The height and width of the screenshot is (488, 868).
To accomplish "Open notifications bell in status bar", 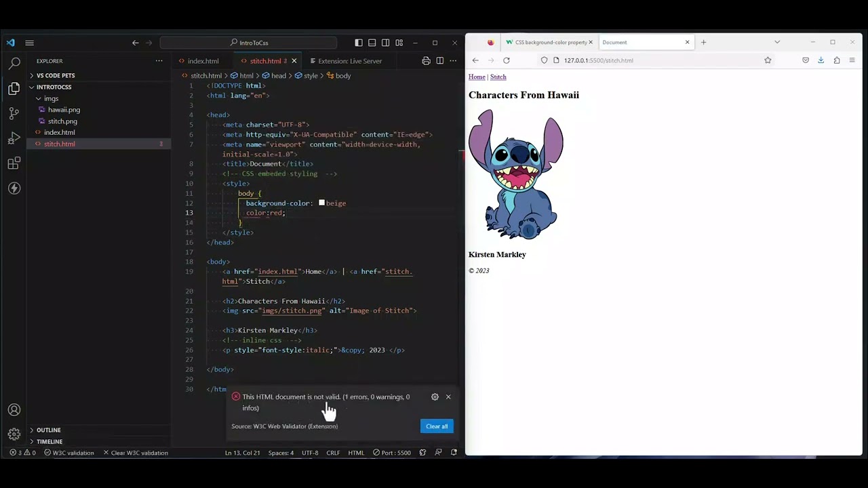I will click(x=454, y=453).
